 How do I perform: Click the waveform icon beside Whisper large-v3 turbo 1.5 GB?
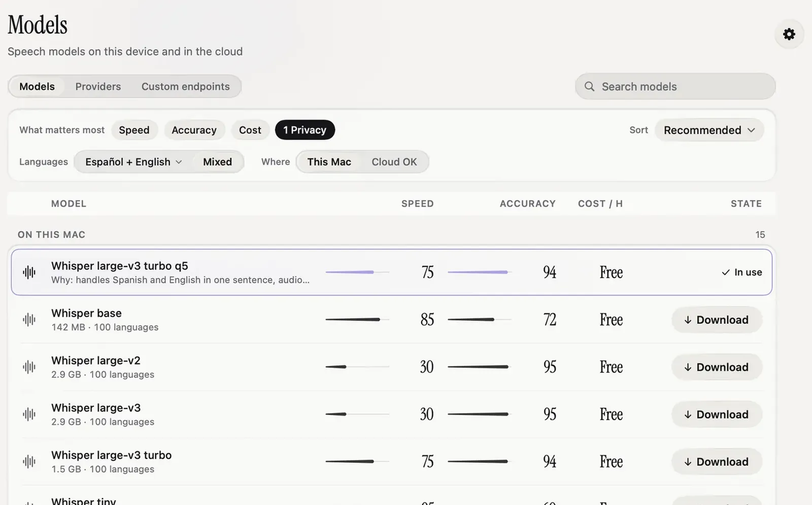point(29,461)
